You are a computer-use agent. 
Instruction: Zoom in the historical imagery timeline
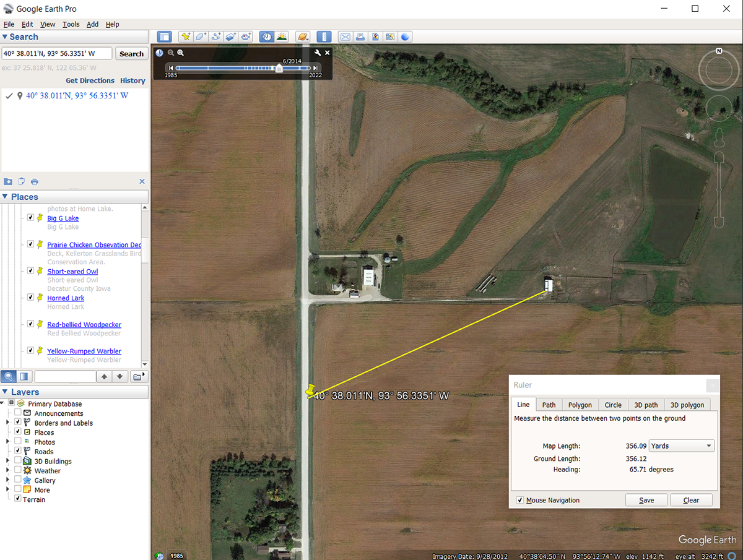[181, 53]
